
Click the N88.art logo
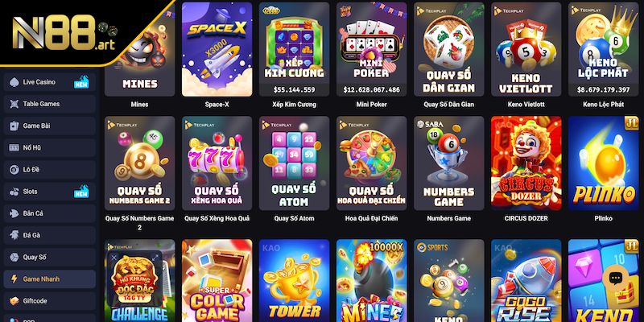pos(64,32)
